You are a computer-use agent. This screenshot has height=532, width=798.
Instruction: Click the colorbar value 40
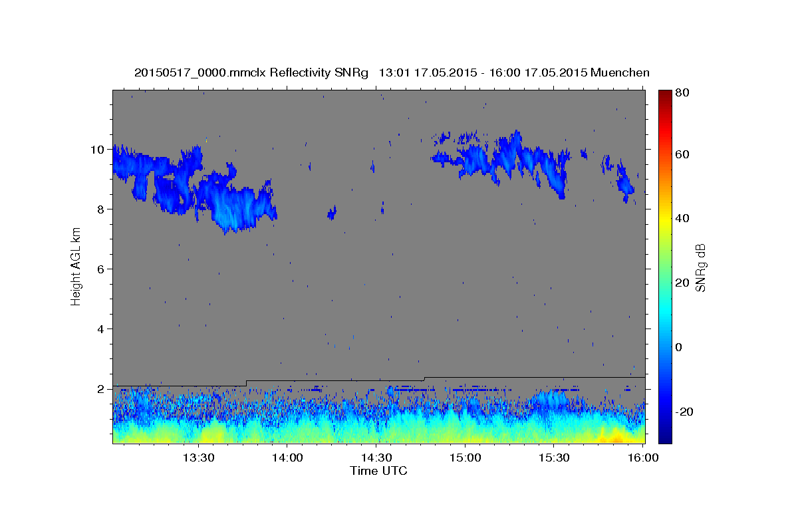coord(683,218)
